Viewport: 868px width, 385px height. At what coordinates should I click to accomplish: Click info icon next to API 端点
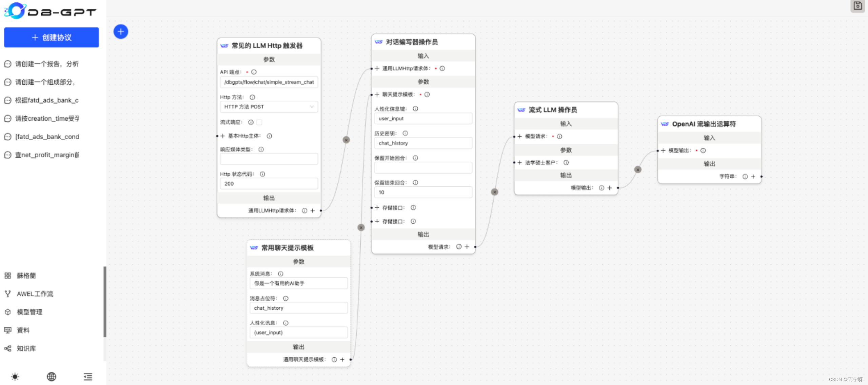coord(254,72)
